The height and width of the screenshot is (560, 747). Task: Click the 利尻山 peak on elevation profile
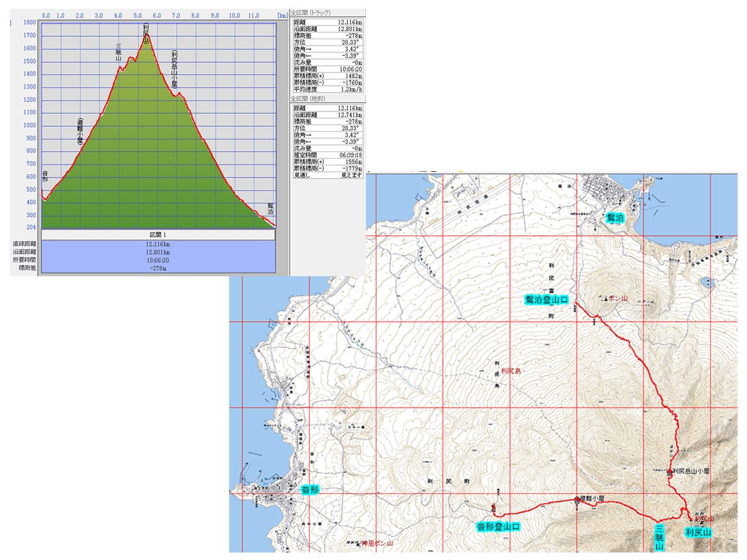pos(146,36)
